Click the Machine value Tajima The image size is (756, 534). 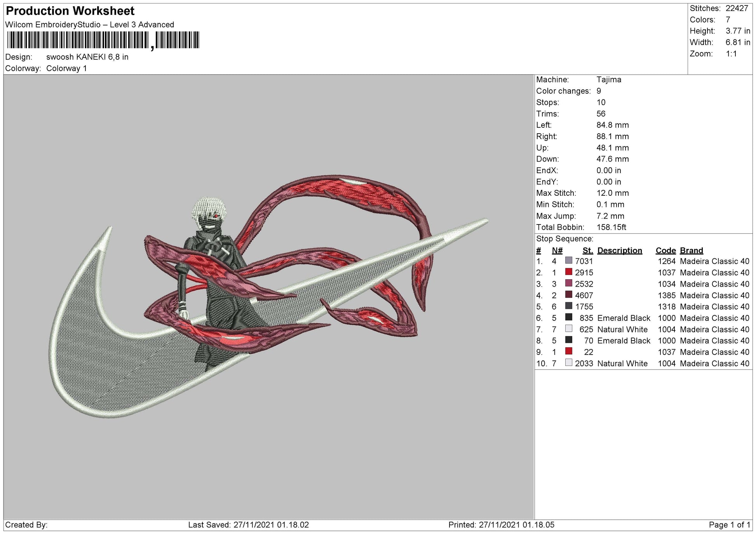(x=609, y=80)
